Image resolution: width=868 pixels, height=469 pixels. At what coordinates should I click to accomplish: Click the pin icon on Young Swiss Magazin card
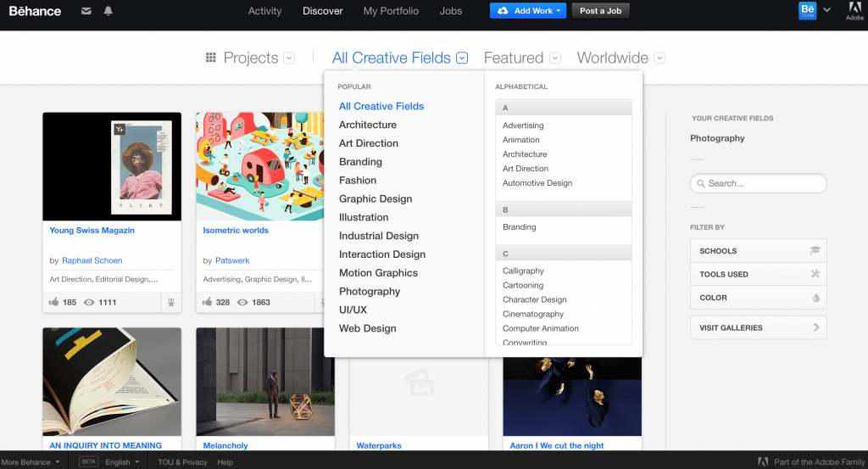pos(171,302)
